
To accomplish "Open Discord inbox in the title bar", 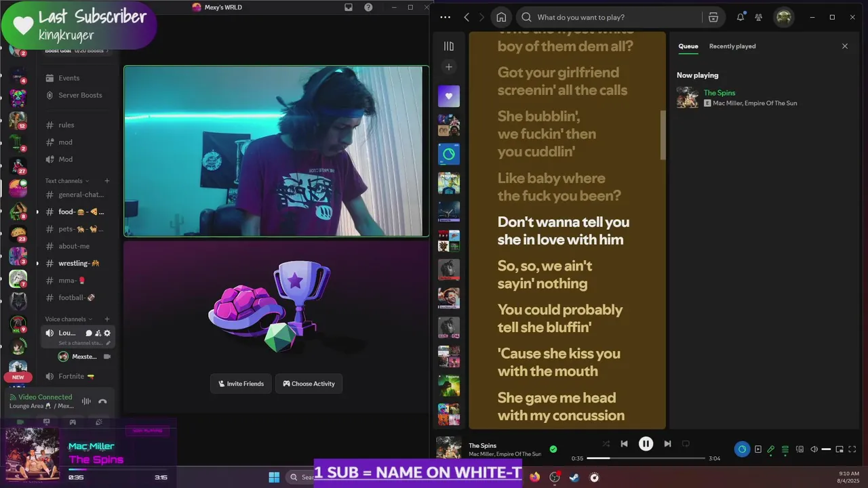I will coord(349,7).
